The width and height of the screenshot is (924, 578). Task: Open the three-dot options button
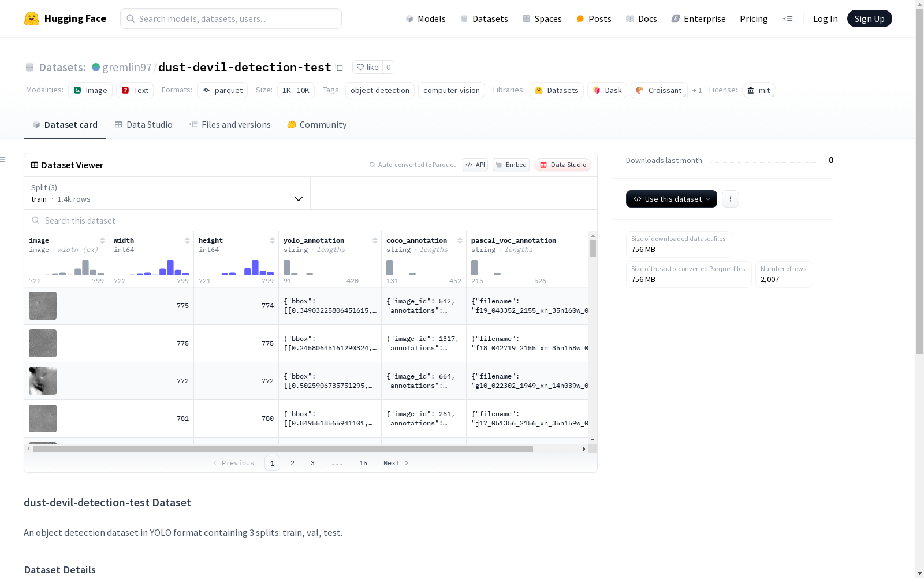click(x=731, y=199)
